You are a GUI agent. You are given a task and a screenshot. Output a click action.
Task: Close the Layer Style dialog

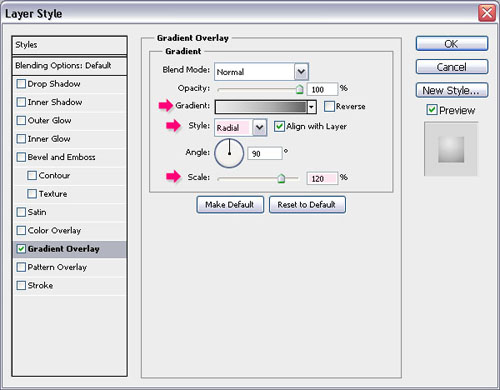487,13
